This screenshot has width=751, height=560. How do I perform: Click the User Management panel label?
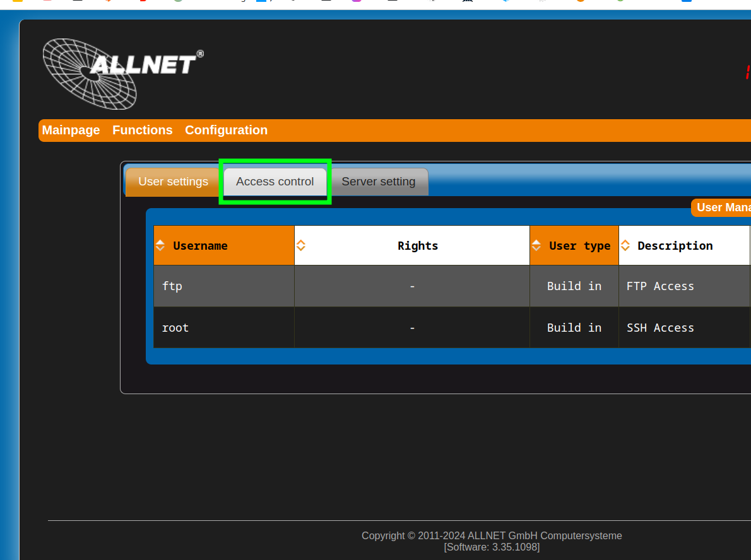721,207
